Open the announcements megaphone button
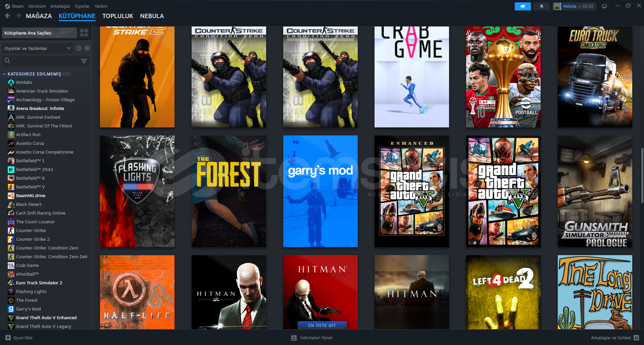644x345 pixels. pos(523,6)
